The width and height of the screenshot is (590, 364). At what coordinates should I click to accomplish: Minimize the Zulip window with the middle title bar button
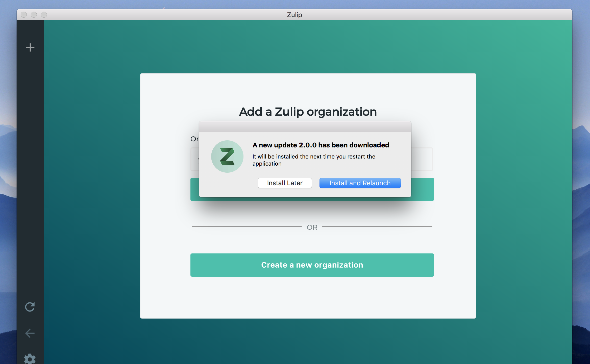(34, 15)
